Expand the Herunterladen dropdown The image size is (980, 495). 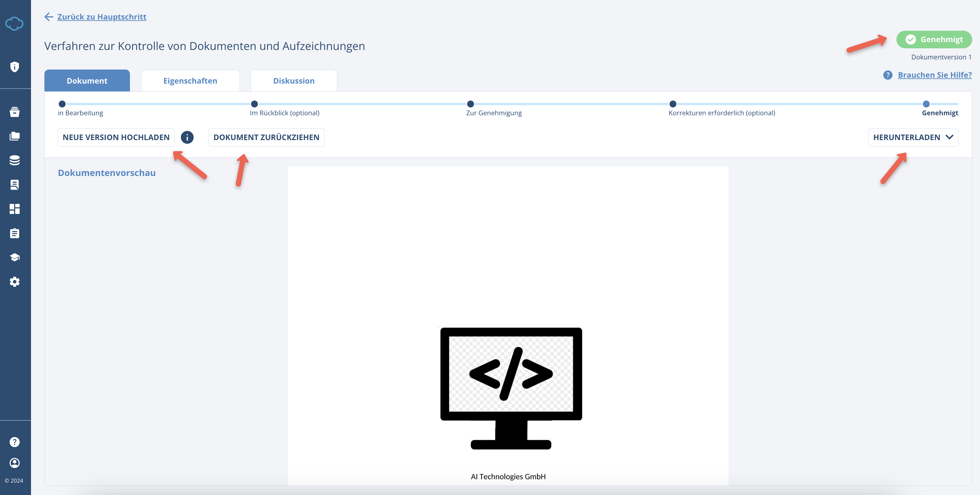pos(913,137)
